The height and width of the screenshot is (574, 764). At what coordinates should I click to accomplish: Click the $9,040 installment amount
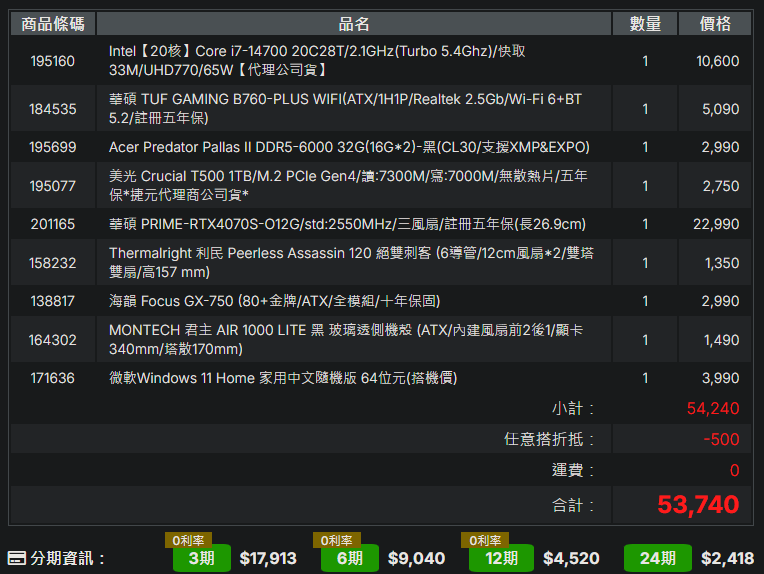point(417,558)
